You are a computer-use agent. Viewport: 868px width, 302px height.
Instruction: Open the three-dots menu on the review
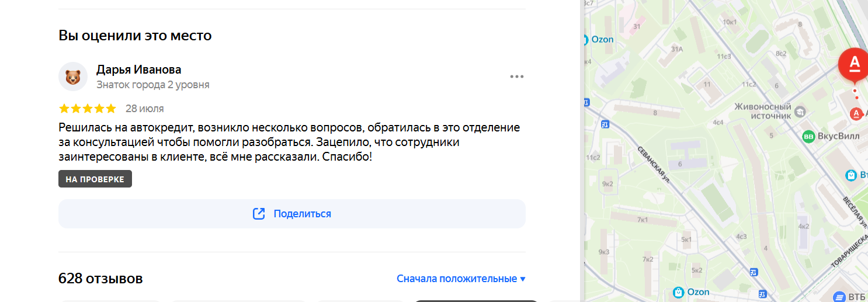[516, 77]
